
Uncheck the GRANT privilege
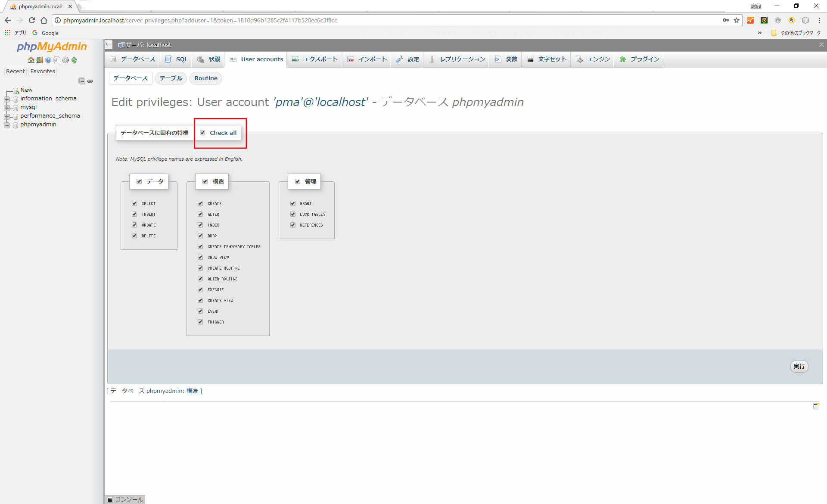[x=293, y=203]
